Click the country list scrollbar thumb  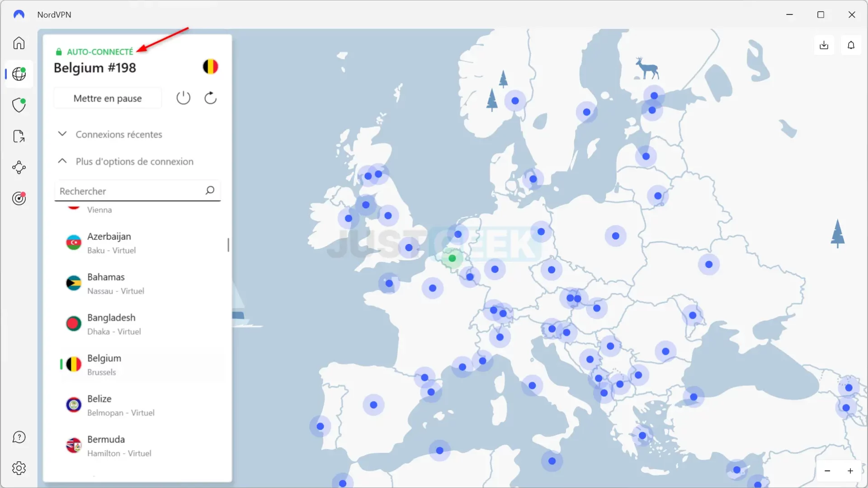click(x=228, y=245)
